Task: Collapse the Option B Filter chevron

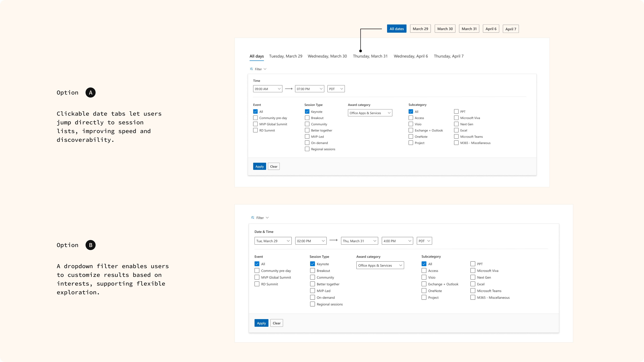Action: tap(267, 218)
